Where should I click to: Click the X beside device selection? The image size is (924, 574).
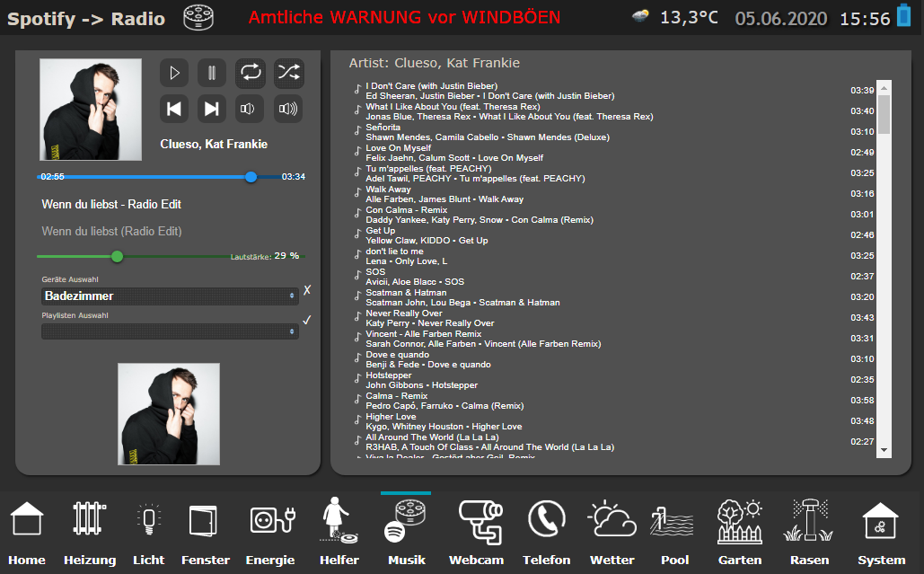point(307,290)
